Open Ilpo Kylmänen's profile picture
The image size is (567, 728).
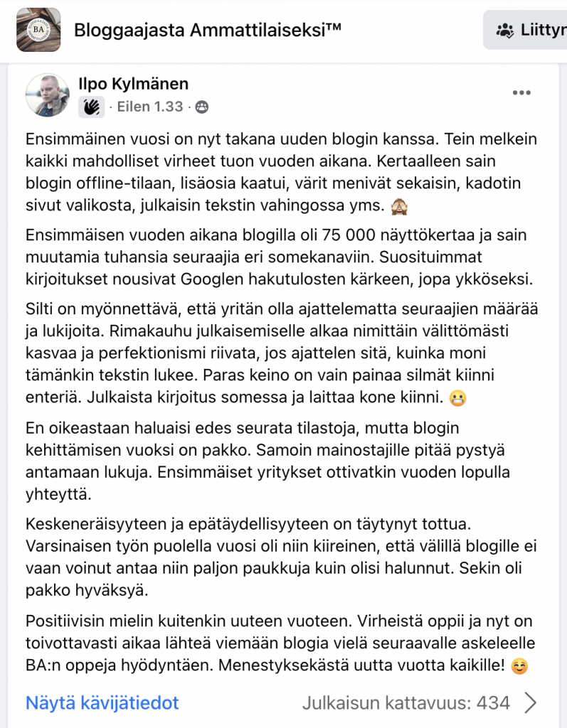pyautogui.click(x=48, y=95)
